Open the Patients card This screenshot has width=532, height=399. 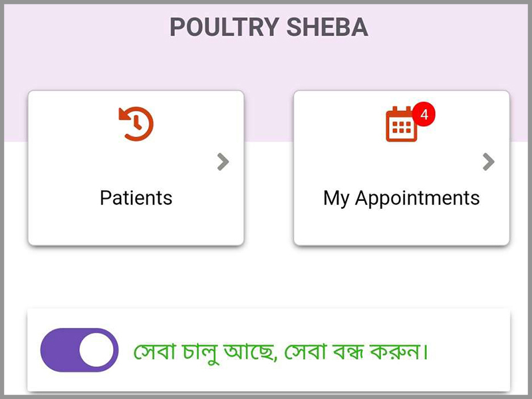point(136,168)
